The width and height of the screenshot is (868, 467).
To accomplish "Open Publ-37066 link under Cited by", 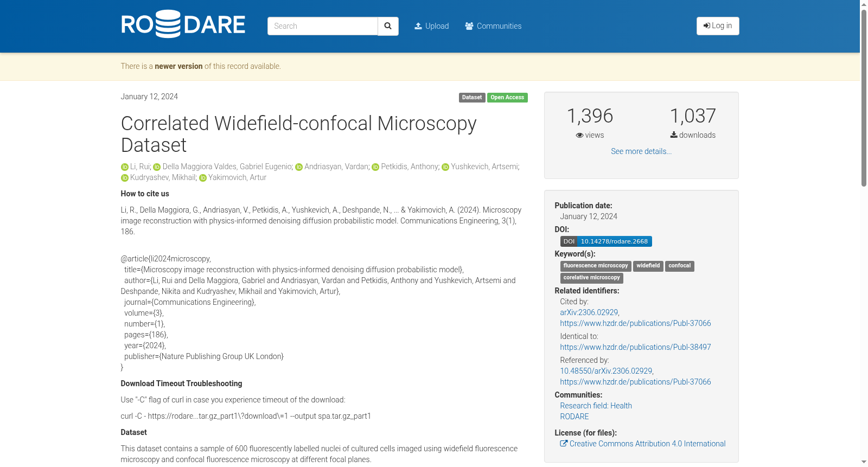I will tap(635, 323).
